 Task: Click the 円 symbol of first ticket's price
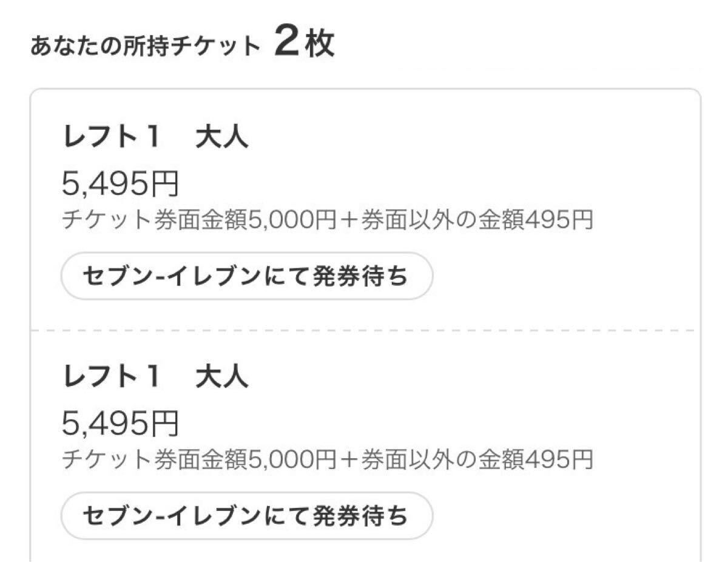(164, 184)
